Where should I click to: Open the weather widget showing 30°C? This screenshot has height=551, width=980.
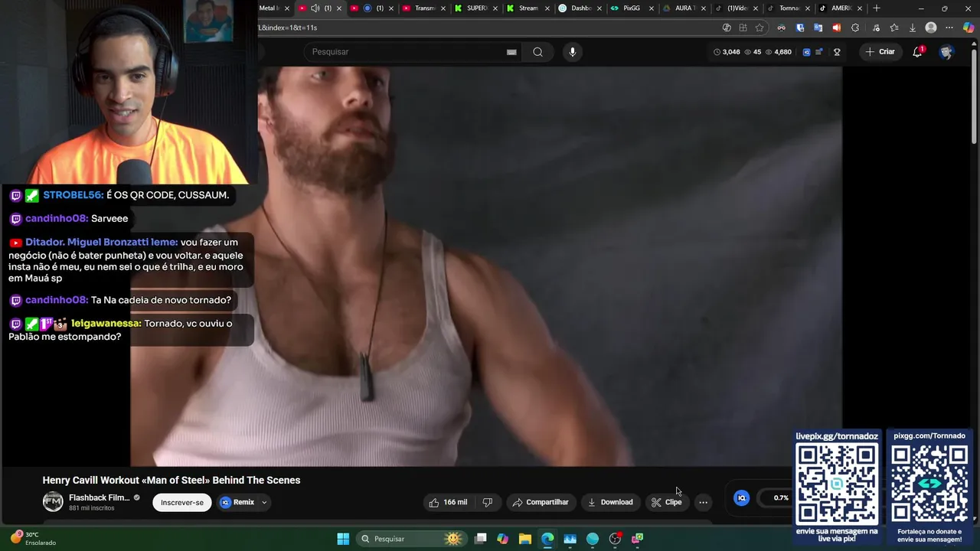click(x=33, y=539)
